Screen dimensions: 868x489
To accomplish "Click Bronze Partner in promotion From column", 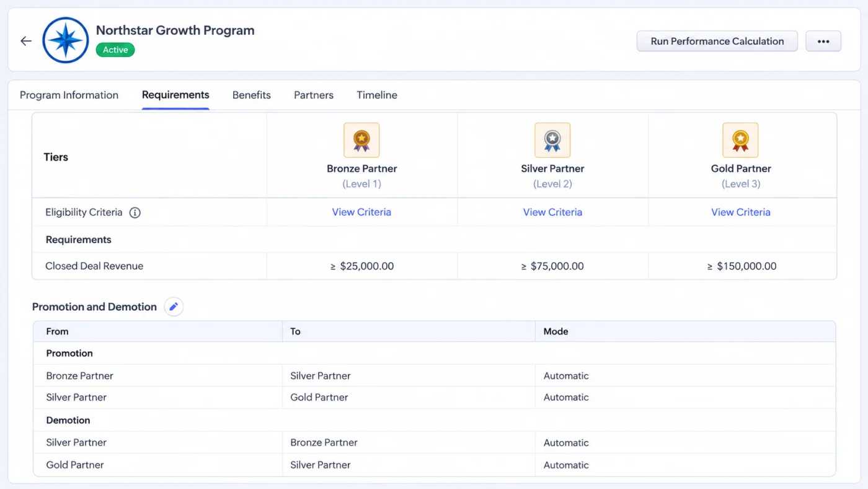I will (79, 376).
